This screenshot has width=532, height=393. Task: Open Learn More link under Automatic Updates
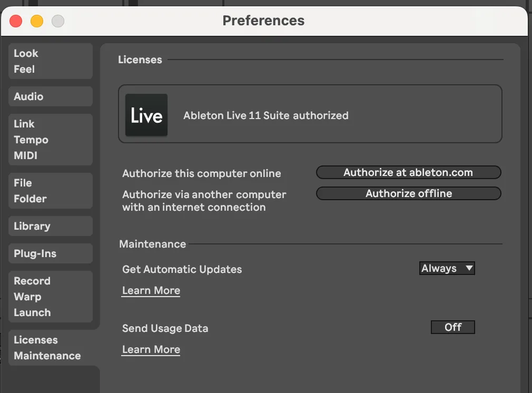coord(151,290)
